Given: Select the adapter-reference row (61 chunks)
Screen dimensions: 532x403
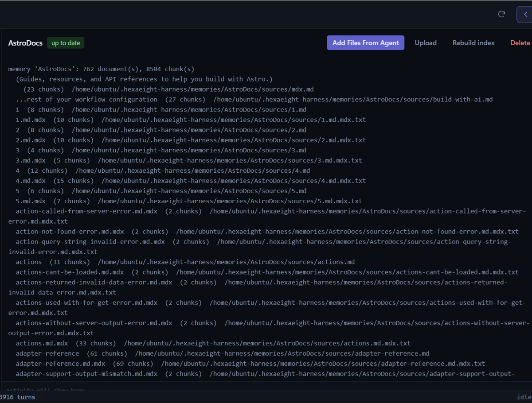Looking at the screenshot, I should pyautogui.click(x=223, y=354).
